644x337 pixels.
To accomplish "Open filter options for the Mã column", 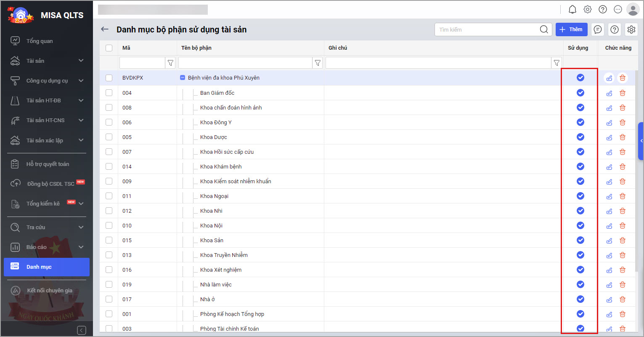I will 170,63.
